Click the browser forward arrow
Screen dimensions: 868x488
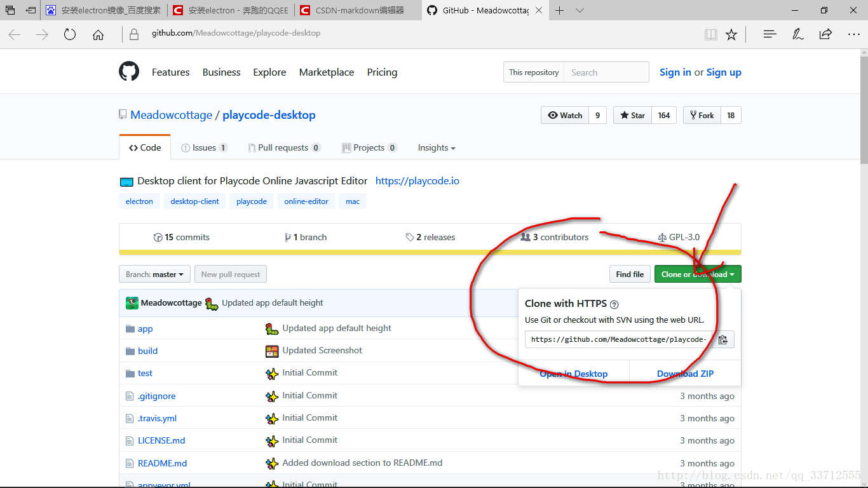[x=43, y=35]
